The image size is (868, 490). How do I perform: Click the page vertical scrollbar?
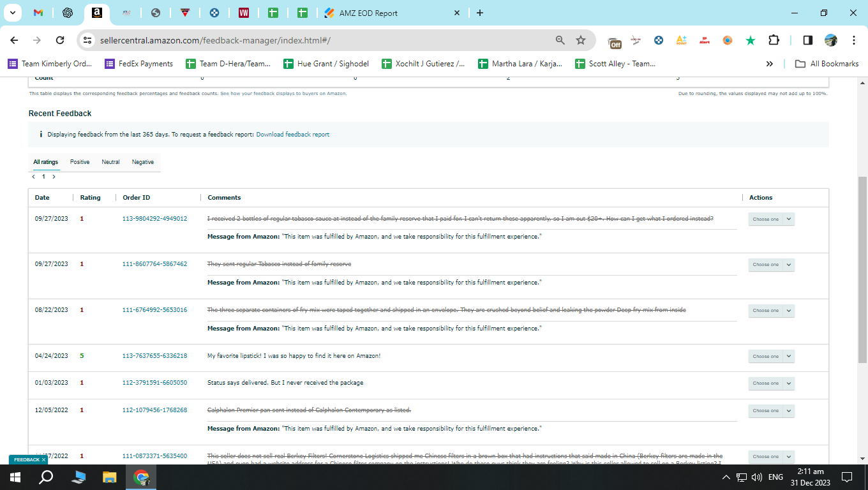point(862,270)
